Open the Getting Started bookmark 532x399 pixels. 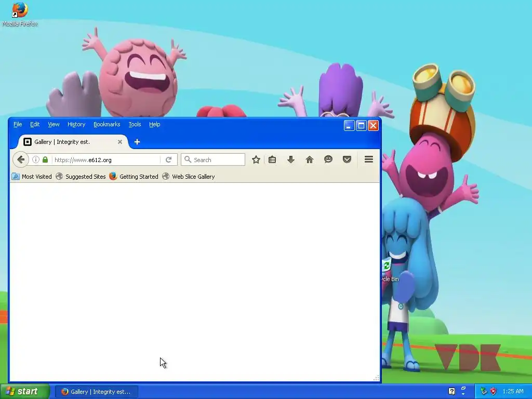click(x=134, y=177)
